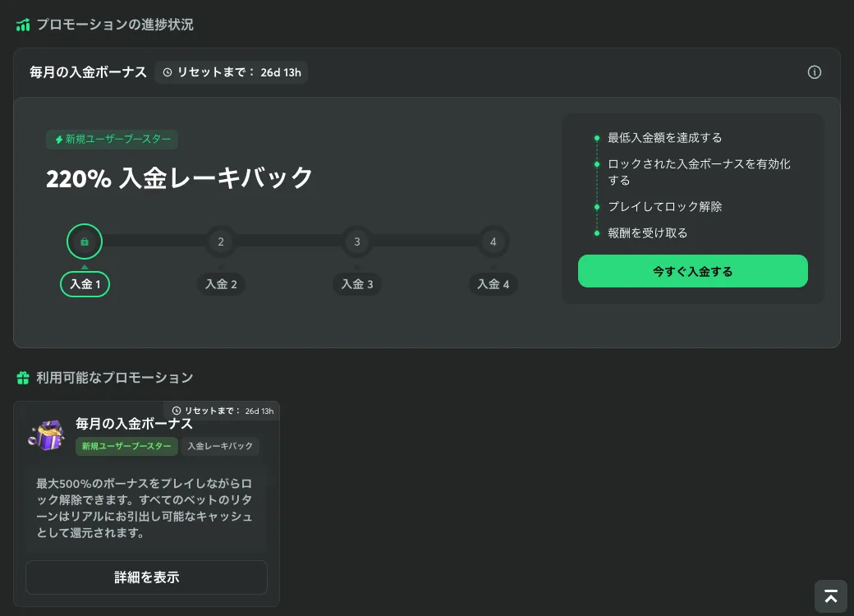Select step circle 3 on progress track

(356, 241)
